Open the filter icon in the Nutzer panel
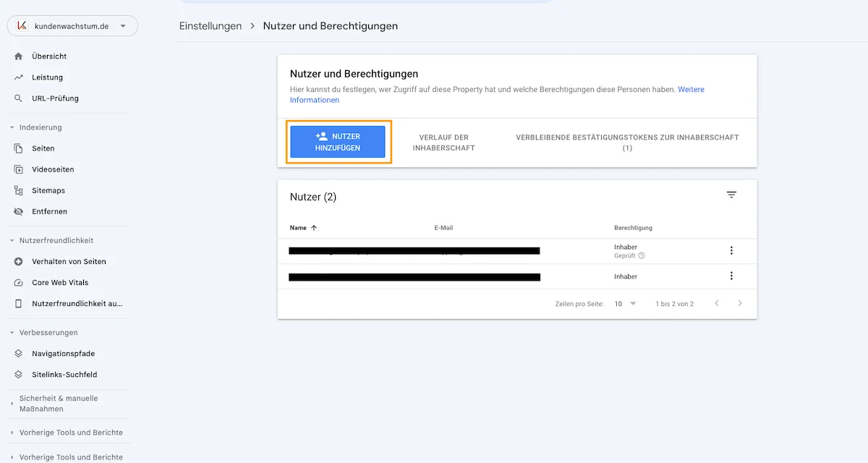 point(731,194)
